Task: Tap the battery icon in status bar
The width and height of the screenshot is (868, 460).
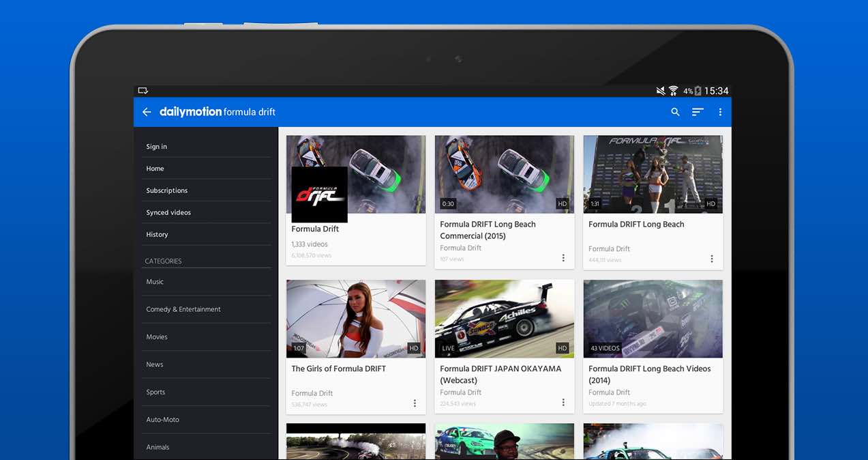Action: point(698,91)
